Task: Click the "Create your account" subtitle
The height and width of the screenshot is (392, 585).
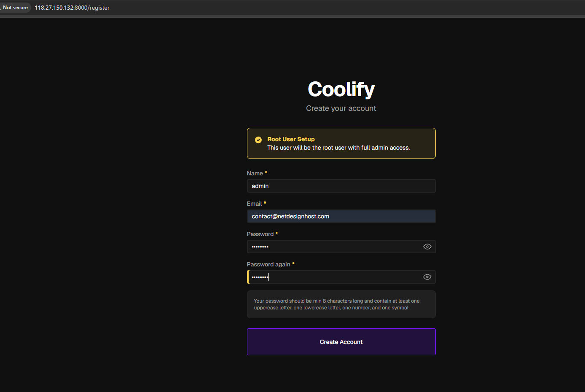Action: [x=341, y=108]
